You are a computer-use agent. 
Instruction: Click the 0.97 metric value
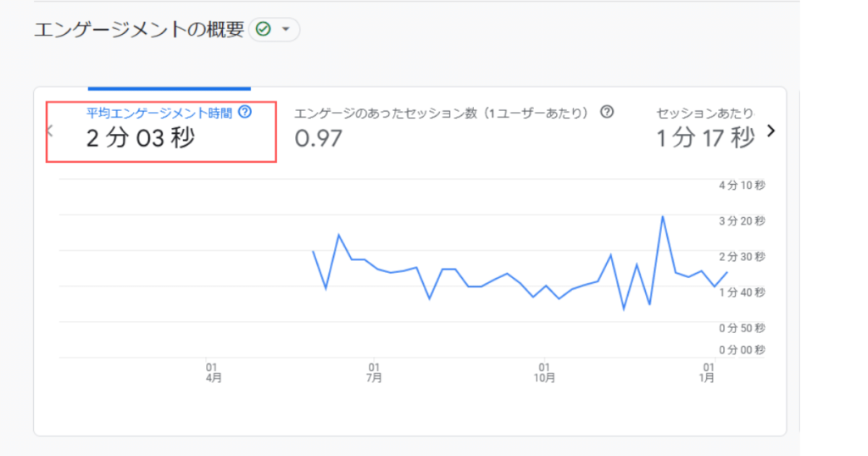pos(319,138)
